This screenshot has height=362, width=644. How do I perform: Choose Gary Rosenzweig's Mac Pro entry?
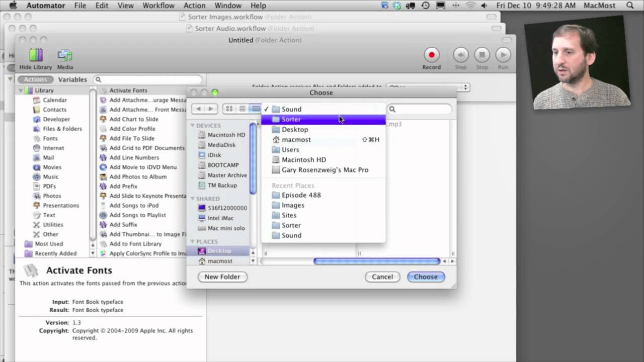coord(323,169)
